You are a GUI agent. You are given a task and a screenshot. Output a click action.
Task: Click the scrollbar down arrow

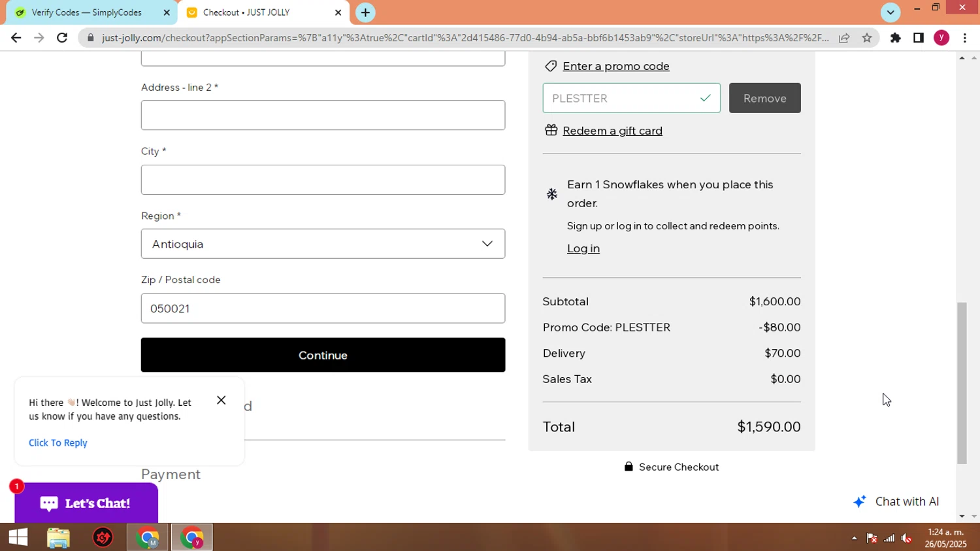click(x=962, y=516)
